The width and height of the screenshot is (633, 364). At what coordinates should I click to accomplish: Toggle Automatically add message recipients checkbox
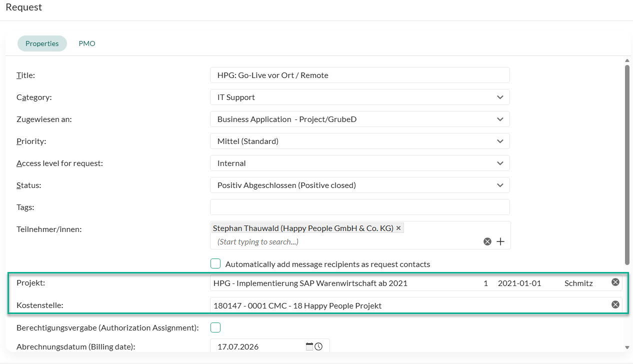[215, 263]
